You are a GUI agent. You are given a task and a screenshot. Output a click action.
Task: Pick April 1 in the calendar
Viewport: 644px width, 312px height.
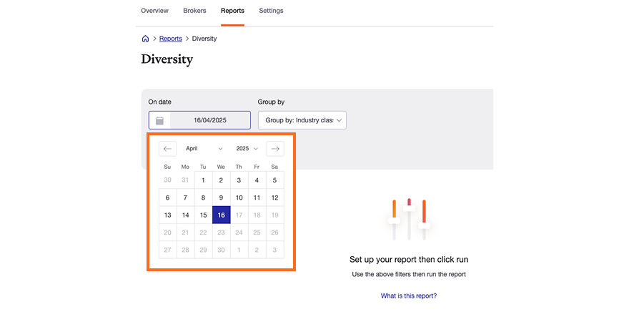(x=203, y=180)
